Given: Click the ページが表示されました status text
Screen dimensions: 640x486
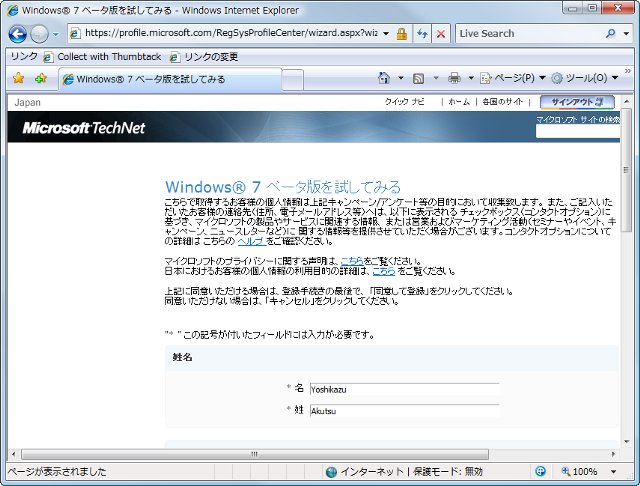Looking at the screenshot, I should pos(58,472).
